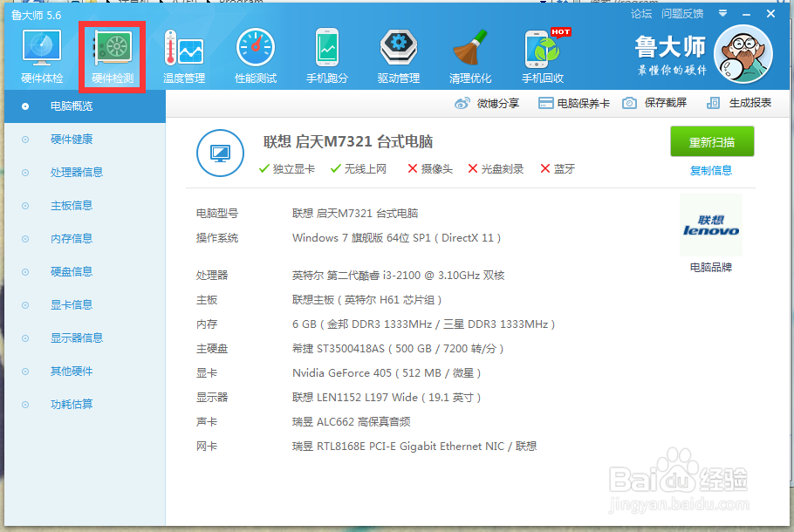Click the 6 GB memory value
794x532 pixels.
[x=423, y=324]
